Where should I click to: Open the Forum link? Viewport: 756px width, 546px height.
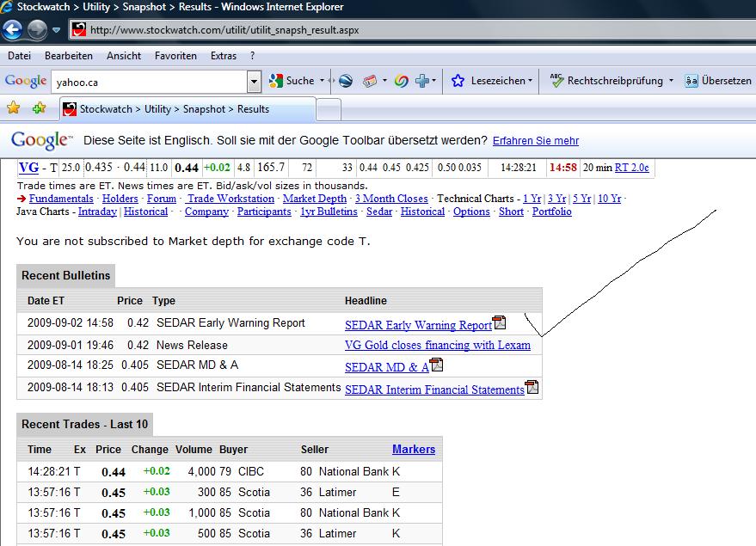tap(162, 199)
